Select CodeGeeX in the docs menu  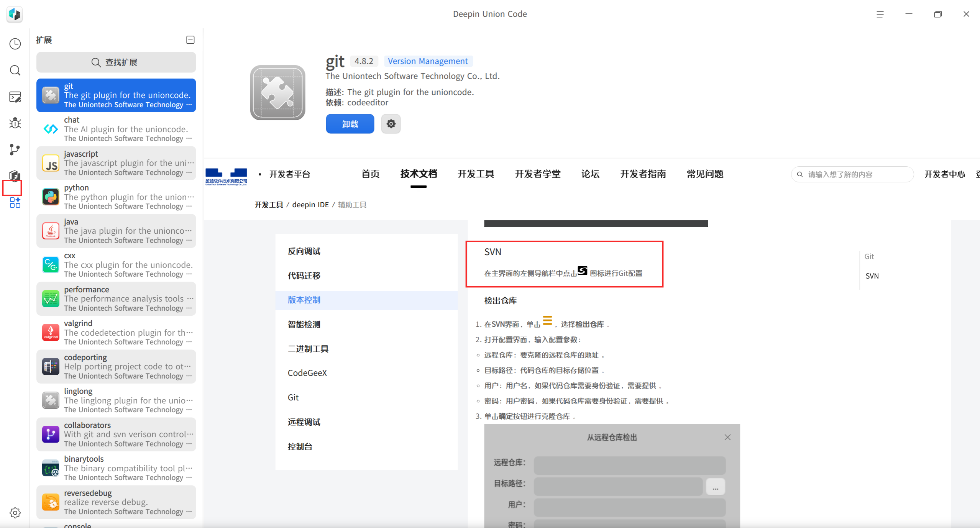coord(307,373)
